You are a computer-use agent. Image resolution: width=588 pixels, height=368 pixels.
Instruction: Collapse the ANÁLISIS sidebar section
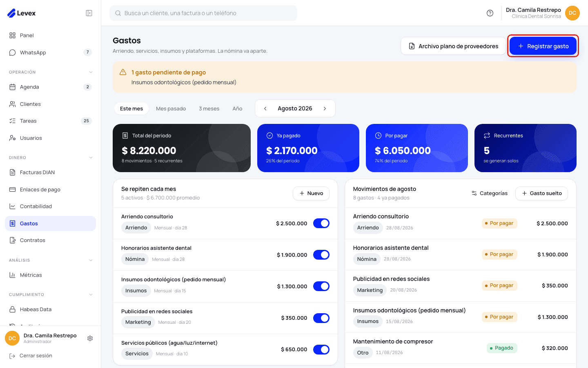(x=91, y=260)
